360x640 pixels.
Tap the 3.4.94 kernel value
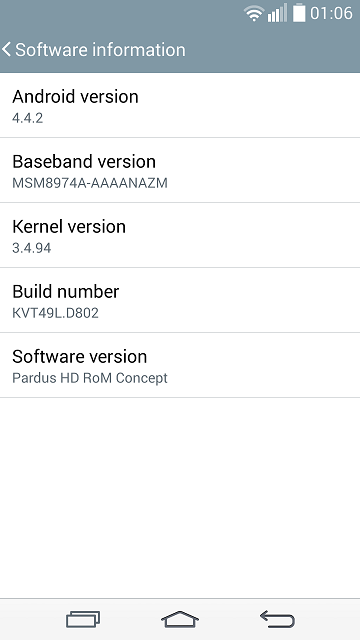coord(31,248)
